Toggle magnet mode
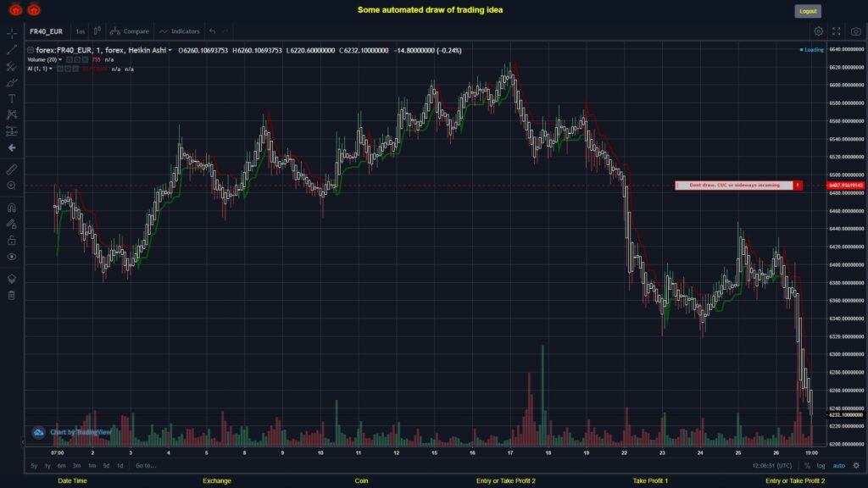This screenshot has width=868, height=488. pyautogui.click(x=12, y=208)
